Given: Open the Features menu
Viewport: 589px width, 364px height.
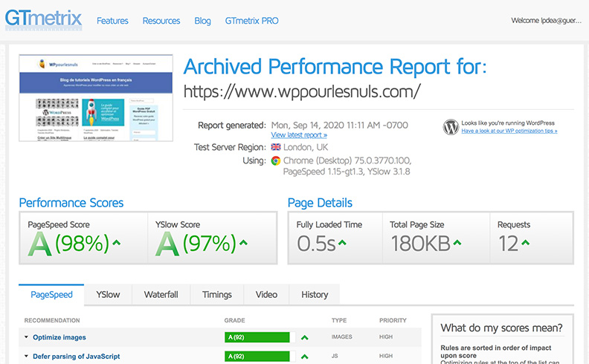Looking at the screenshot, I should tap(112, 21).
